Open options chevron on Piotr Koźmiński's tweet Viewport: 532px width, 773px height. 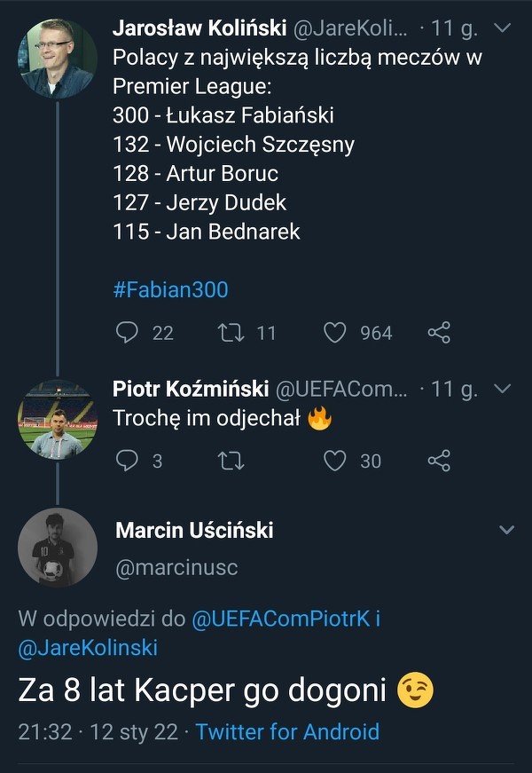tap(502, 389)
